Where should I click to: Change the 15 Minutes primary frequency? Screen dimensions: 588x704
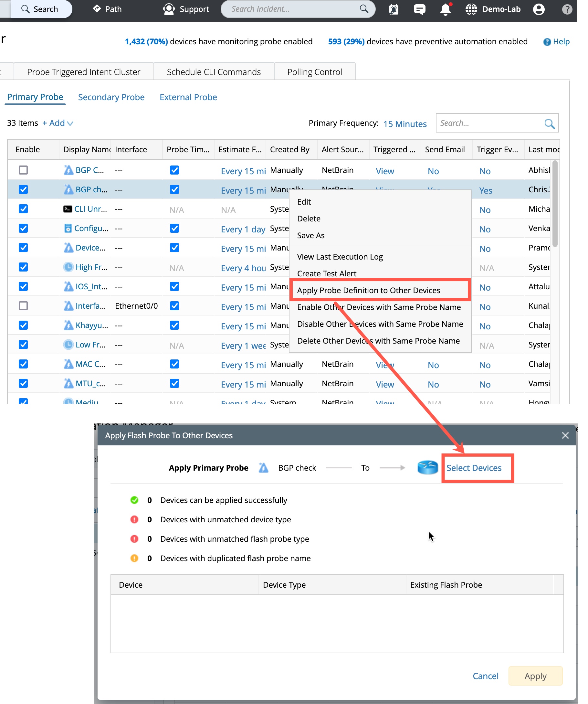[405, 124]
